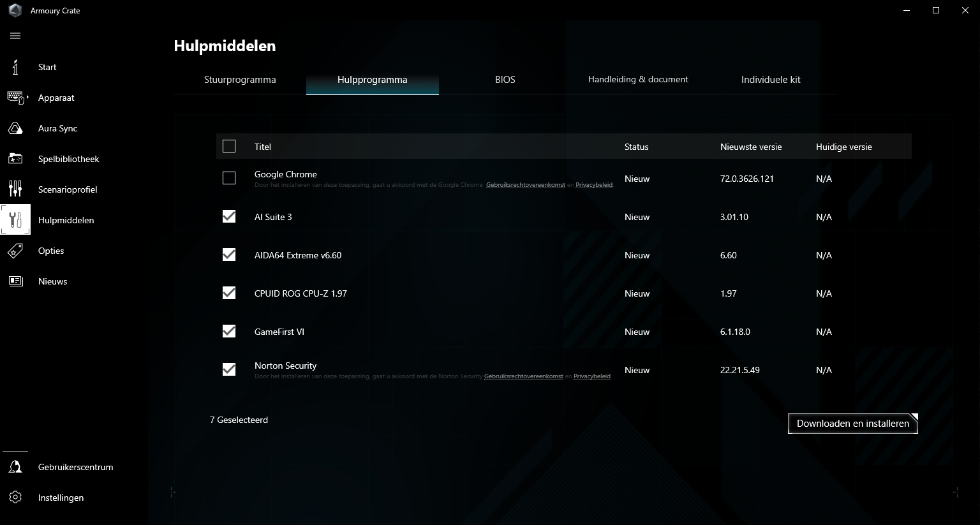The height and width of the screenshot is (525, 980).
Task: Click the Status column header
Action: click(x=636, y=147)
